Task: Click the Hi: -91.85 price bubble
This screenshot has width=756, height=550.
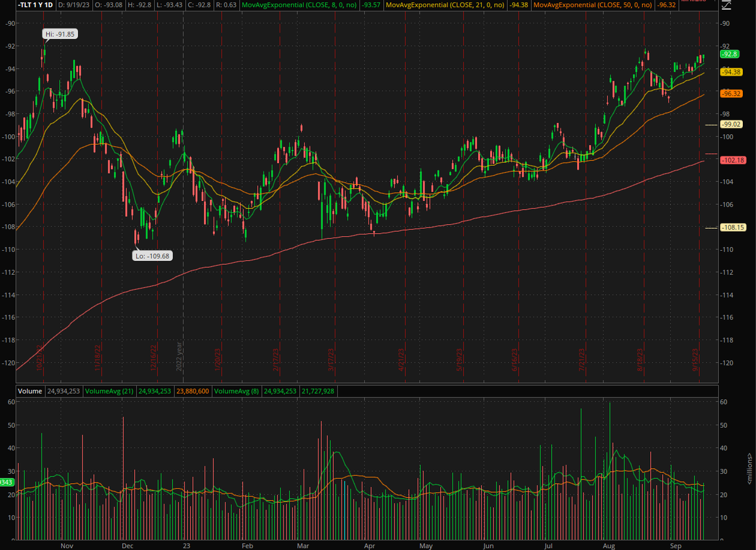Action: (61, 34)
